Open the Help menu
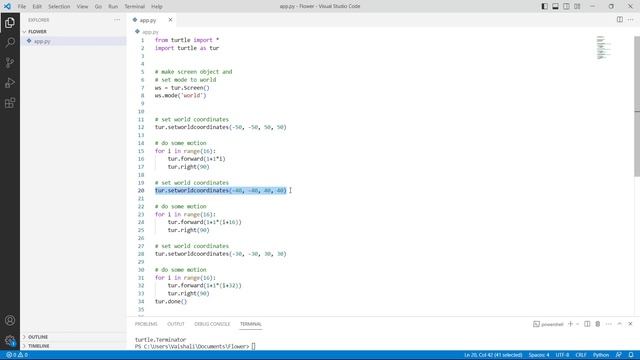The height and width of the screenshot is (360, 640). tap(157, 7)
